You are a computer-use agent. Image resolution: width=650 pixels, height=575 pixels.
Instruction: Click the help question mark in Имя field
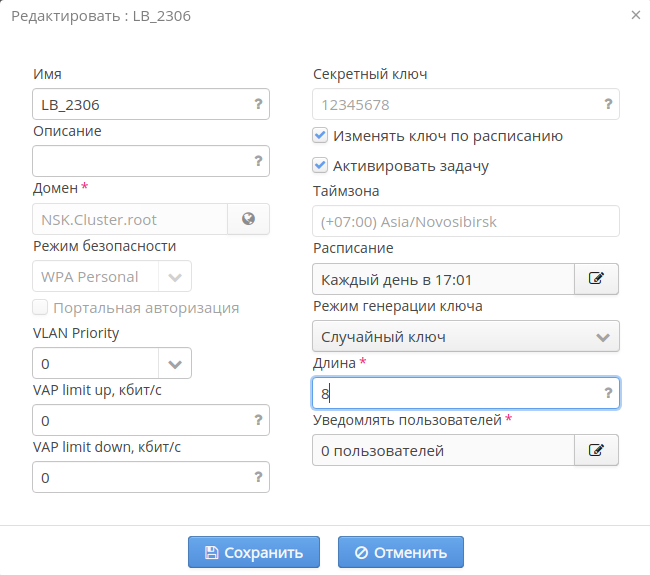[258, 104]
